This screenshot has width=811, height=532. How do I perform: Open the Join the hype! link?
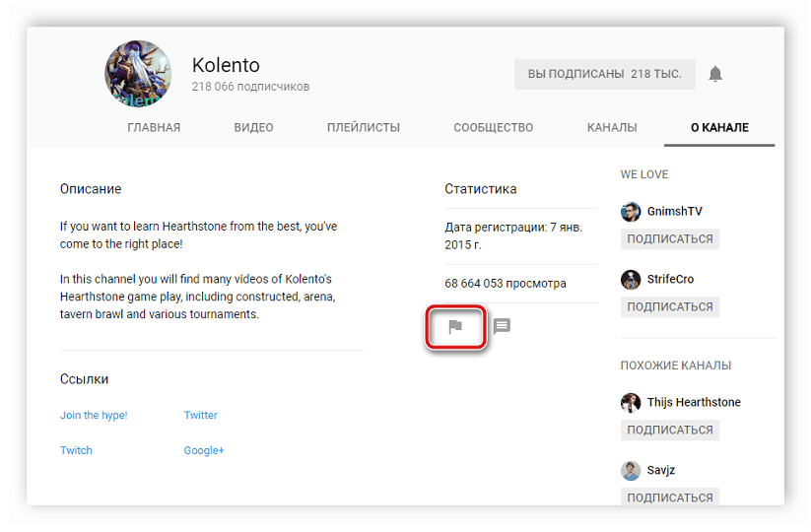coord(94,415)
